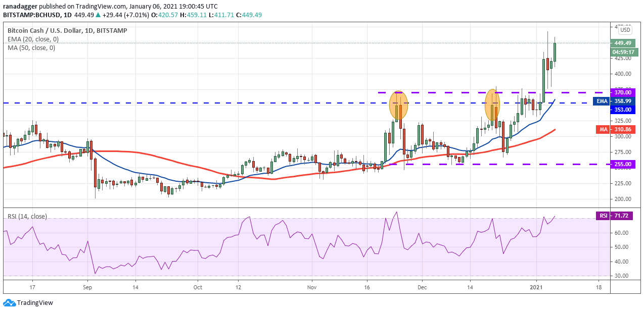Click the second orange ellipse highlight in December

click(492, 106)
